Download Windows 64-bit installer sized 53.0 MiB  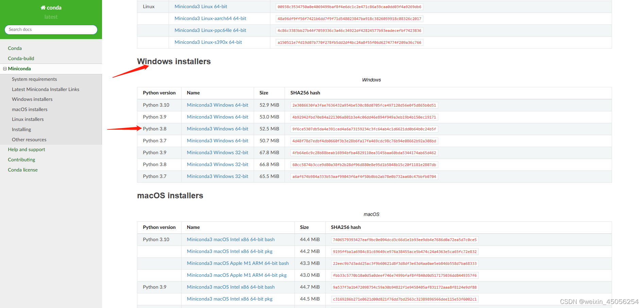[218, 117]
